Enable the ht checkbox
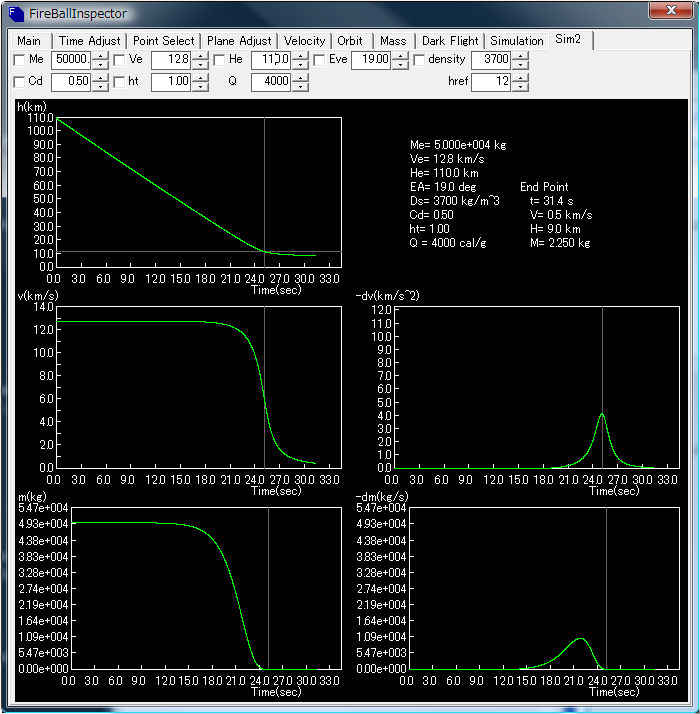Viewport: 700px width, 714px height. point(119,82)
